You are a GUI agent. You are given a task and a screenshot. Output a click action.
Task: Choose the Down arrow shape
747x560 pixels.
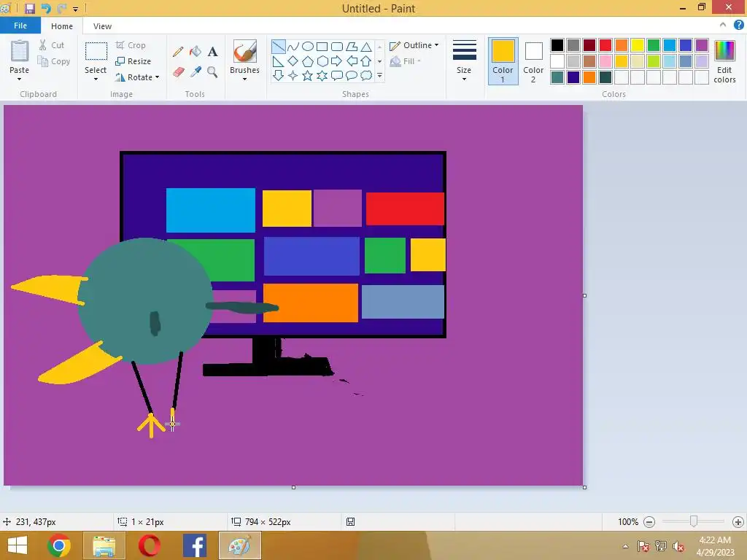[278, 75]
